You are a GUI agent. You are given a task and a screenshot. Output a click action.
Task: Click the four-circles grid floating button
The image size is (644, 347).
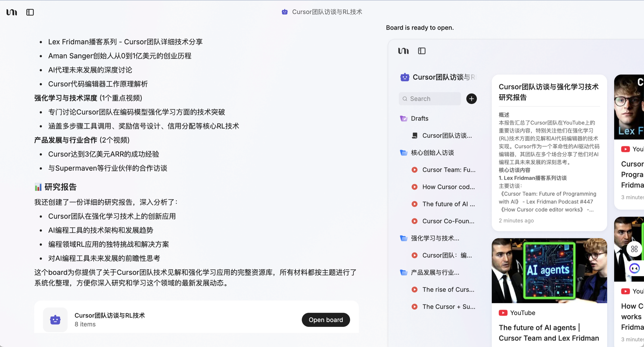coord(635,249)
